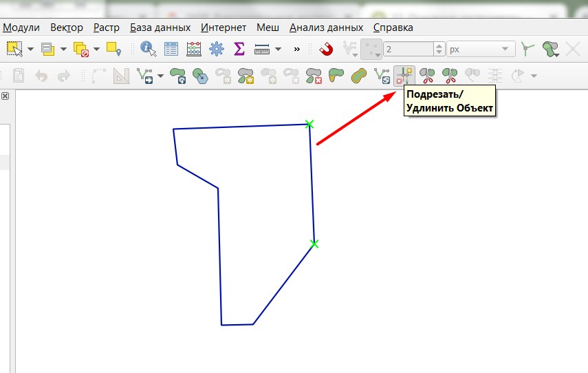Click the deselect all features icon
Viewport: 588px width, 373px height.
click(80, 49)
